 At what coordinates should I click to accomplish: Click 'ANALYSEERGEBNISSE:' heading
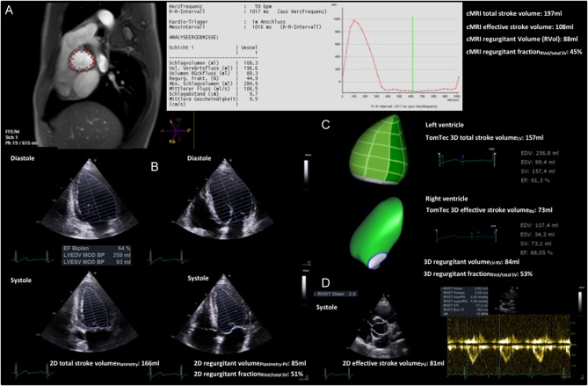tap(193, 37)
